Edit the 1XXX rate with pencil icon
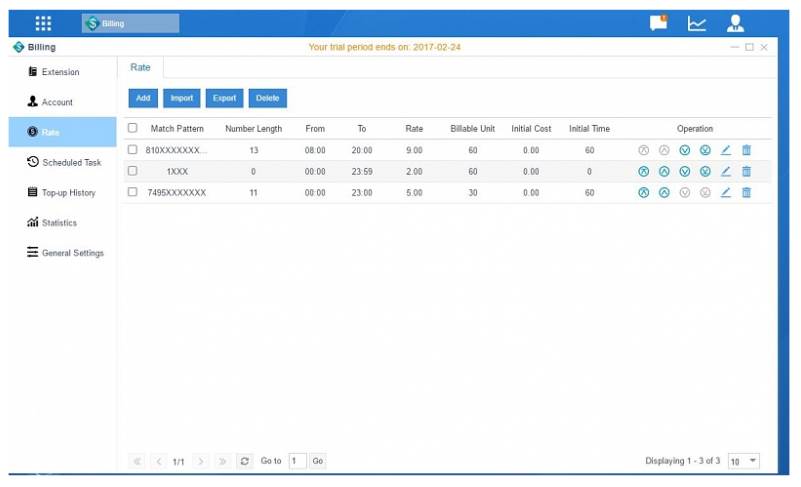 click(726, 171)
